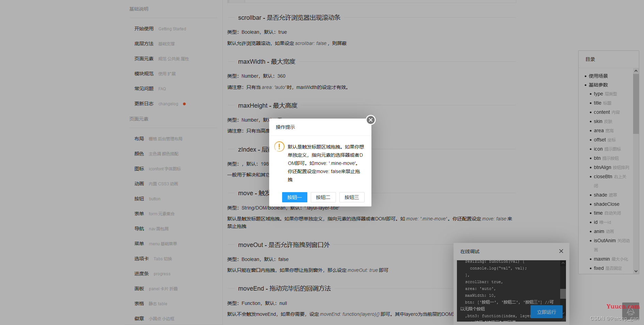Screen dimensions: 644x325
Task: Open 更新日志 changelog in the sidebar
Action: click(x=156, y=104)
